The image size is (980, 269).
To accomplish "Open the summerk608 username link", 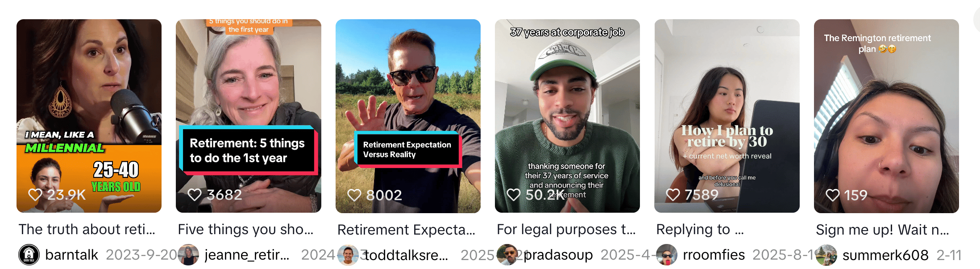I will (x=885, y=255).
